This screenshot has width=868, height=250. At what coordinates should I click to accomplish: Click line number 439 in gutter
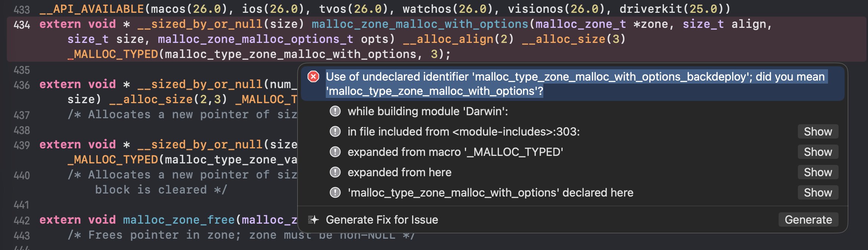click(x=21, y=145)
